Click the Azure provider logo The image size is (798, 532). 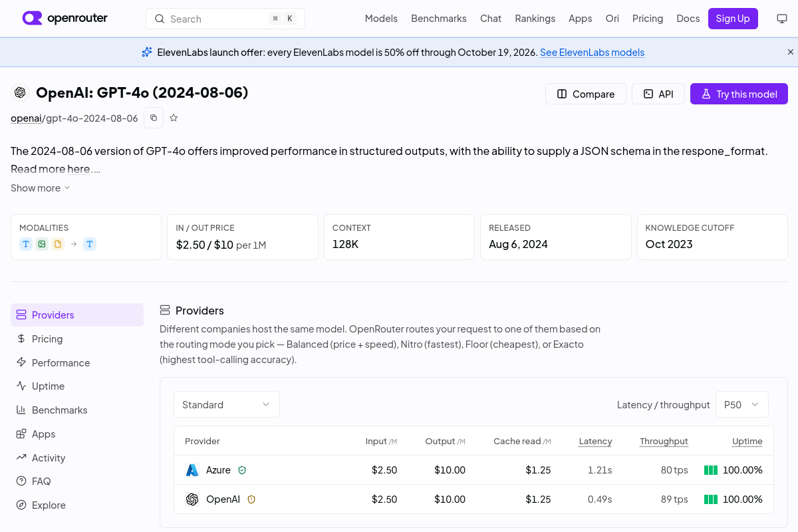click(x=192, y=470)
